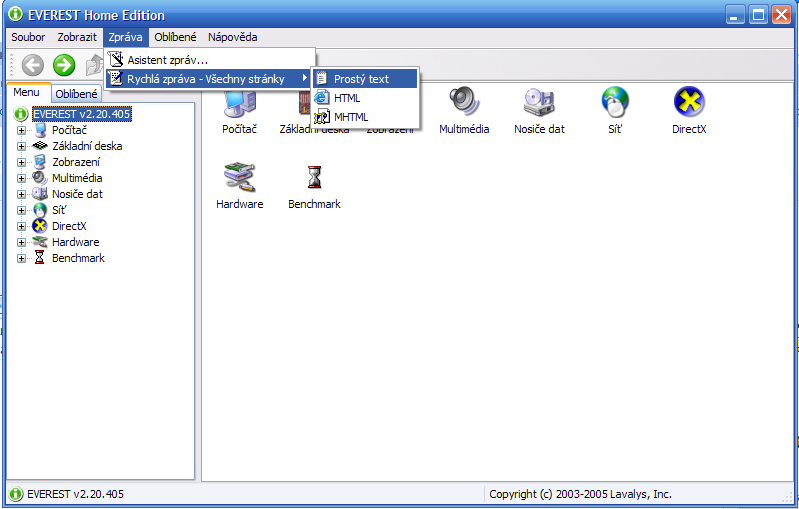Open the Hardware icon in main pane
The width and height of the screenshot is (799, 509).
point(239,176)
